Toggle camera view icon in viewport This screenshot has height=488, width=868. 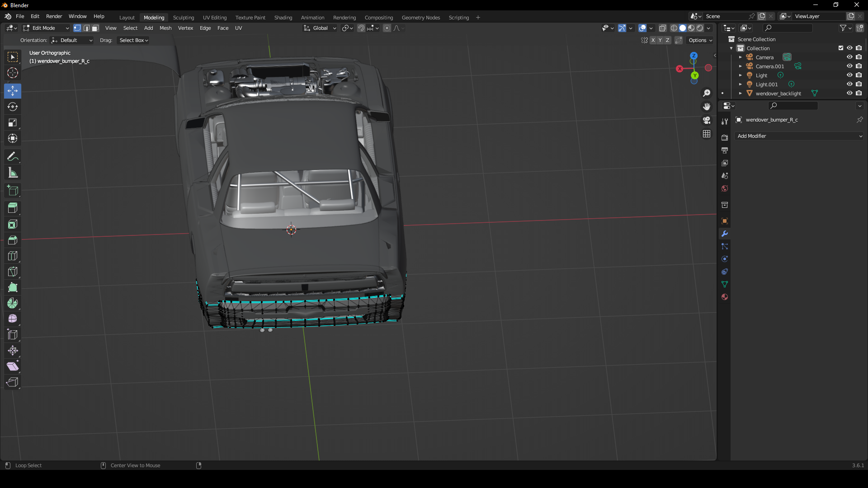click(707, 120)
